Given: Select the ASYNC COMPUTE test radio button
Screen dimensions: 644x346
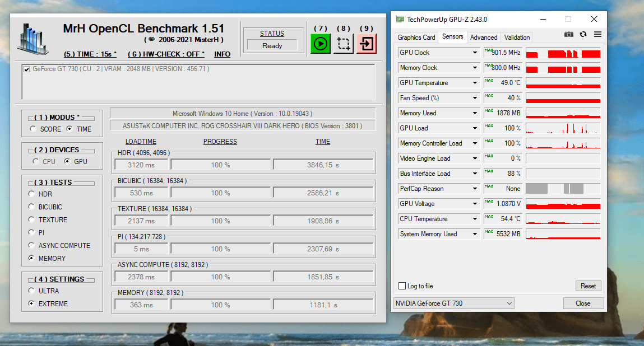Looking at the screenshot, I should [x=31, y=245].
